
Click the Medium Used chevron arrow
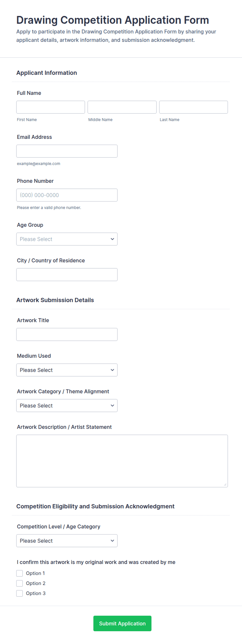[x=112, y=370]
